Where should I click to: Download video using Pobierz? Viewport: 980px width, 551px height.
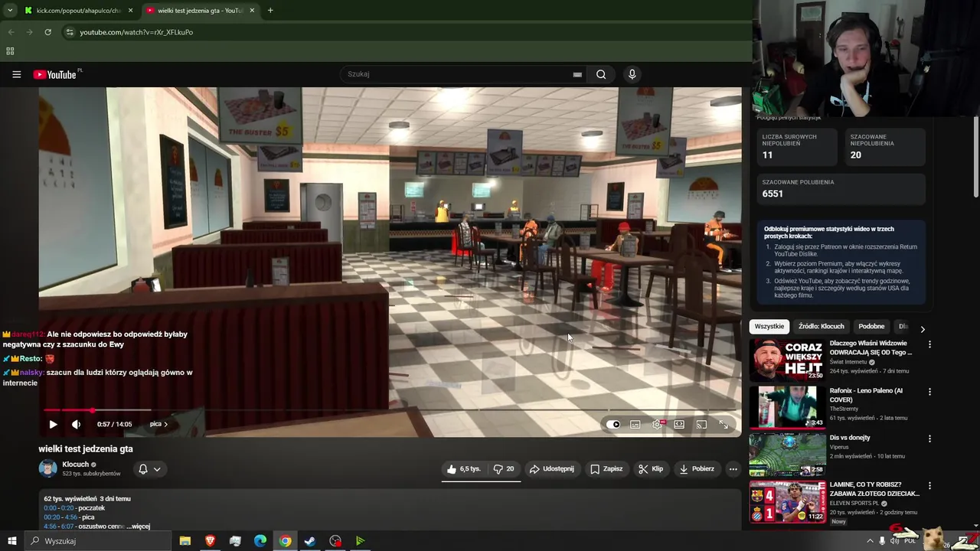click(x=697, y=469)
